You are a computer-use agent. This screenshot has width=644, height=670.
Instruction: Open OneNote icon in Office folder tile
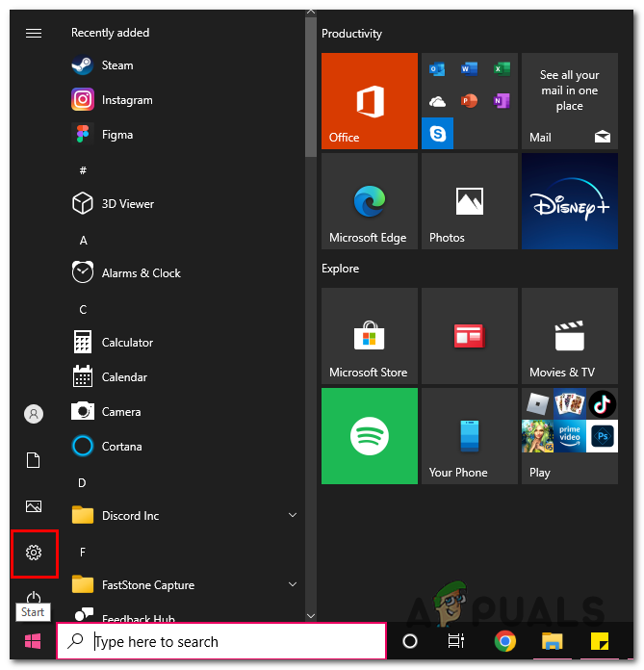coord(502,101)
